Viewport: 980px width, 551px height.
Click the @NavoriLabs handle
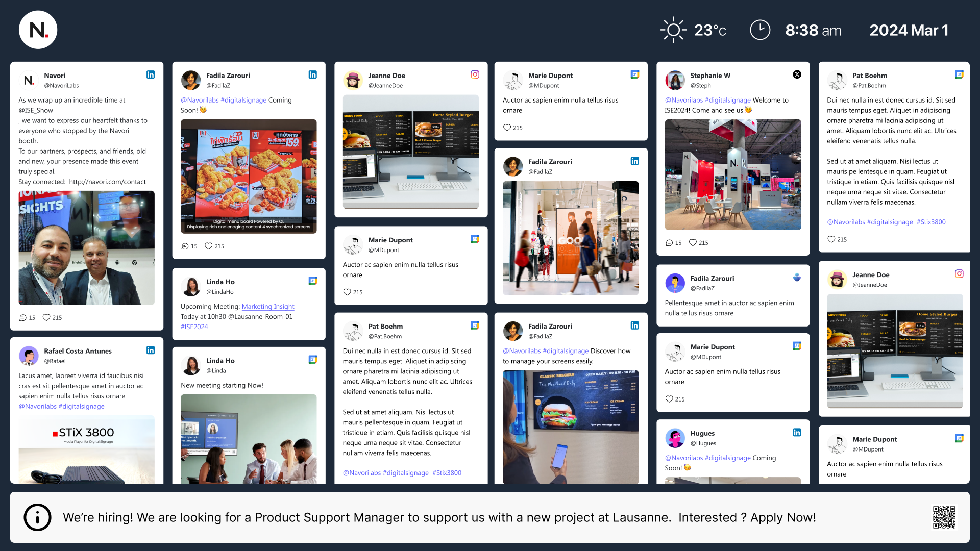tap(61, 86)
